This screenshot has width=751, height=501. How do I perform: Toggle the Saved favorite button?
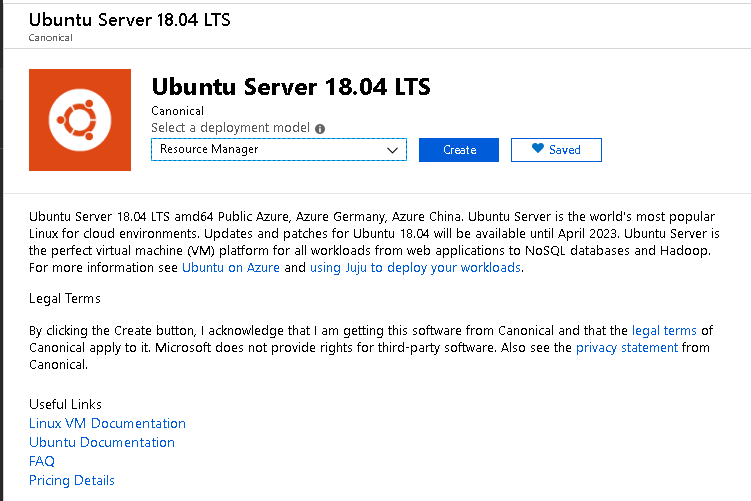point(556,150)
